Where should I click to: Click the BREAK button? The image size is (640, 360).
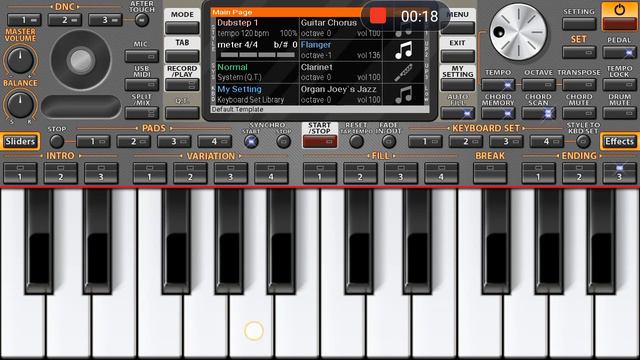point(490,173)
